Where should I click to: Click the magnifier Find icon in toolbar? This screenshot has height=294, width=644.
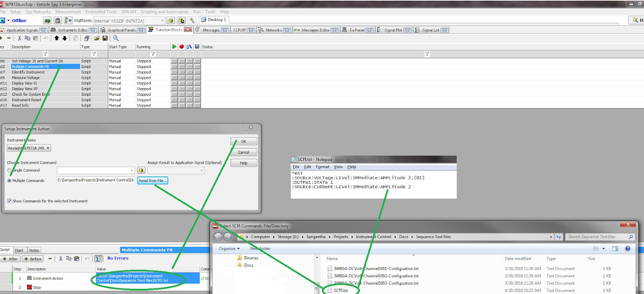coord(116,38)
